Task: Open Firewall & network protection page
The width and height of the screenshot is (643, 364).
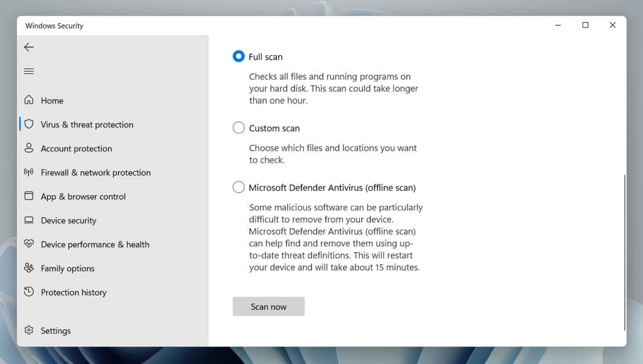Action: point(95,173)
